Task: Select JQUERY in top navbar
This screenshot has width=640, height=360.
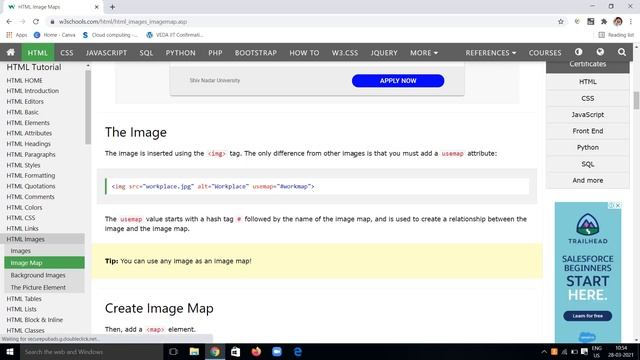Action: point(384,53)
